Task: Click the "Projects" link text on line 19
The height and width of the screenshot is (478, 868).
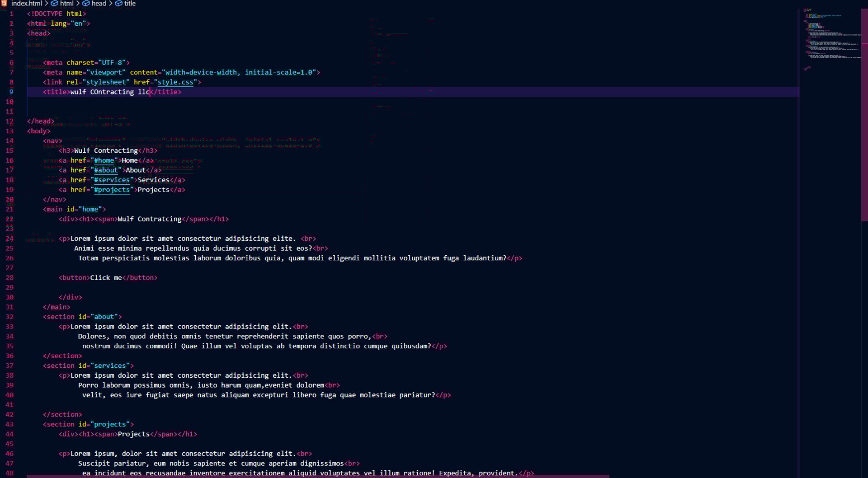Action: pos(154,190)
